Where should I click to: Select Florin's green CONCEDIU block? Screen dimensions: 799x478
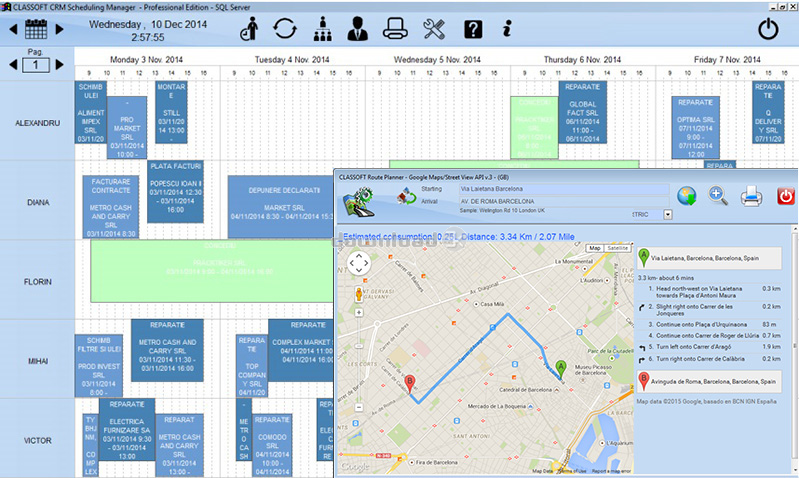tap(212, 271)
